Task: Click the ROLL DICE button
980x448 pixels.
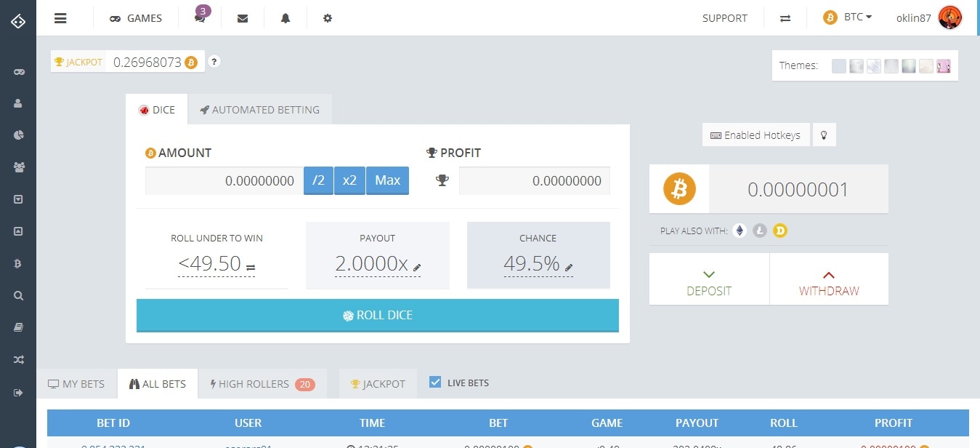Action: 378,316
